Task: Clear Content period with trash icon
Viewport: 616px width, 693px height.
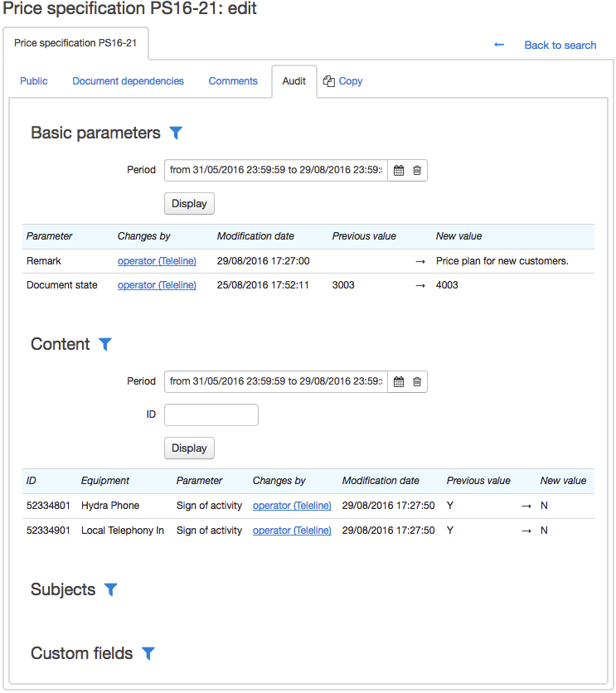Action: click(x=417, y=381)
